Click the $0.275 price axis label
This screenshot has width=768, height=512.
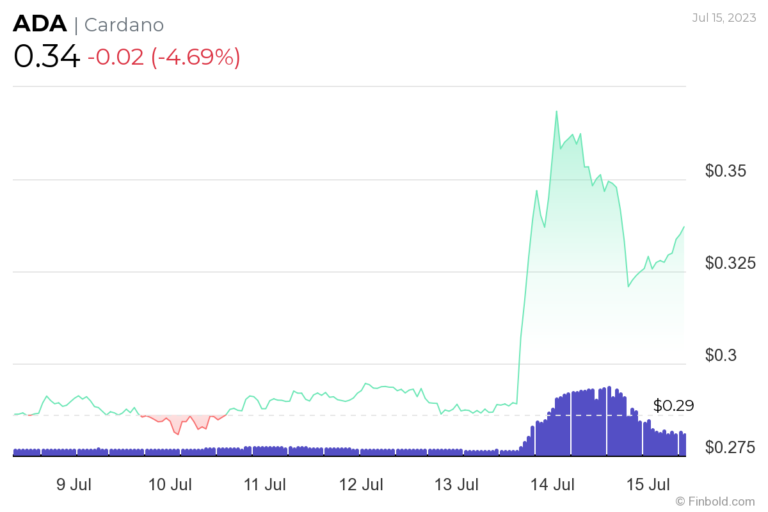[730, 447]
